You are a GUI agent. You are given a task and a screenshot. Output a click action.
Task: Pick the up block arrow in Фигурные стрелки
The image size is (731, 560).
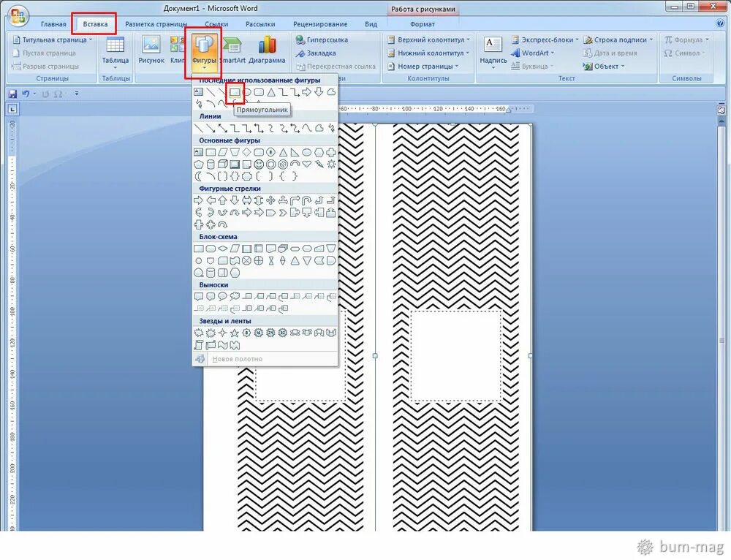tap(222, 200)
